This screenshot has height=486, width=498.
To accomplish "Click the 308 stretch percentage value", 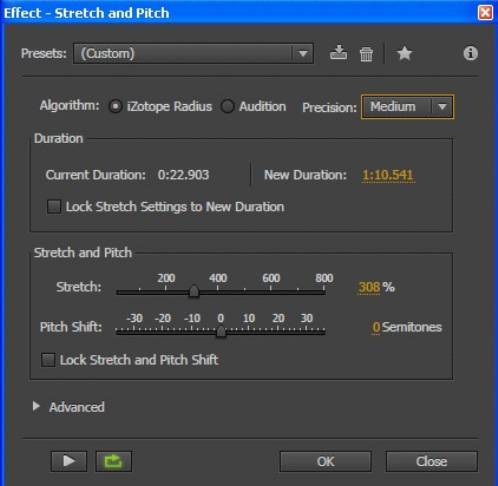I will click(x=369, y=287).
